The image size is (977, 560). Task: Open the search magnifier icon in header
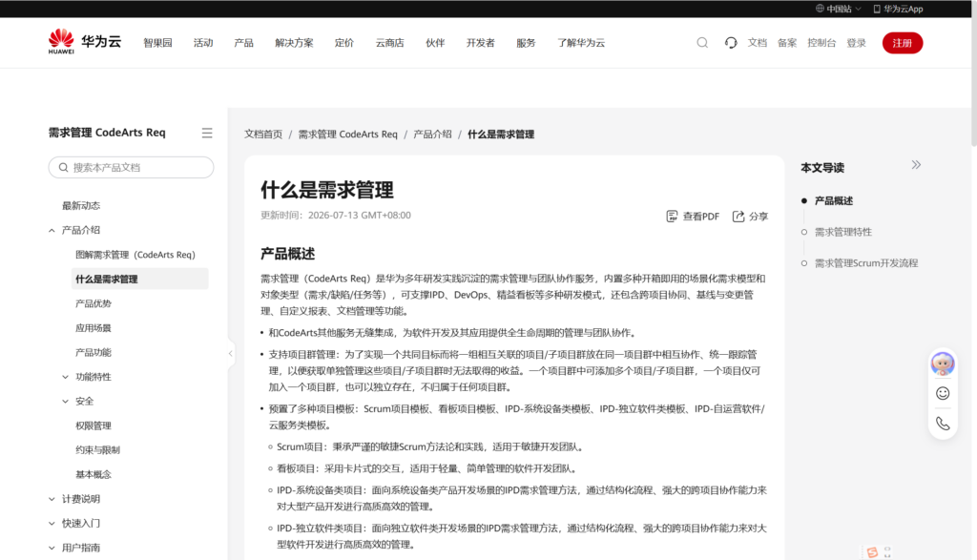(x=702, y=42)
